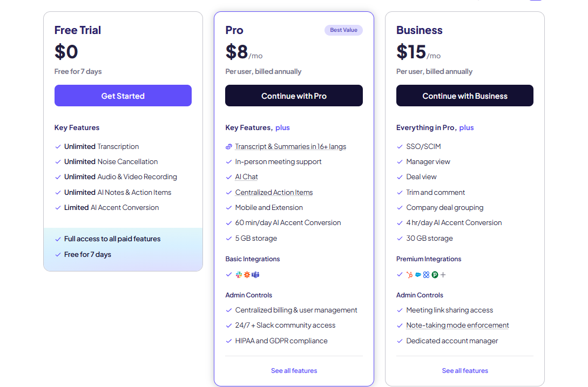Click the plus icon for more premium integrations

443,275
